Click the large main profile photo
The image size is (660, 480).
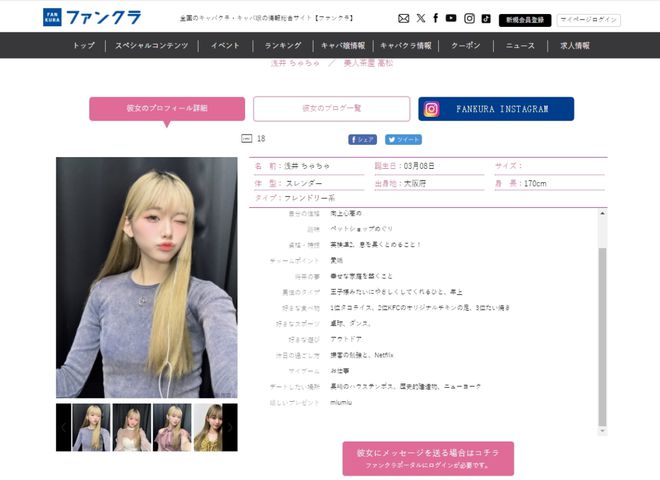(146, 277)
